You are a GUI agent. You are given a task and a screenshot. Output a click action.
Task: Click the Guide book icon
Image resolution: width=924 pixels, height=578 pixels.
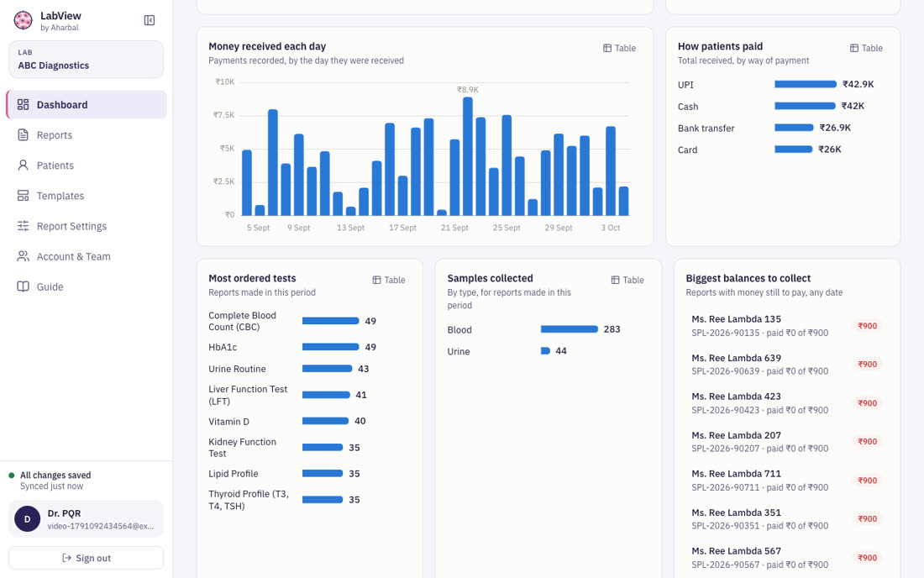pos(23,287)
